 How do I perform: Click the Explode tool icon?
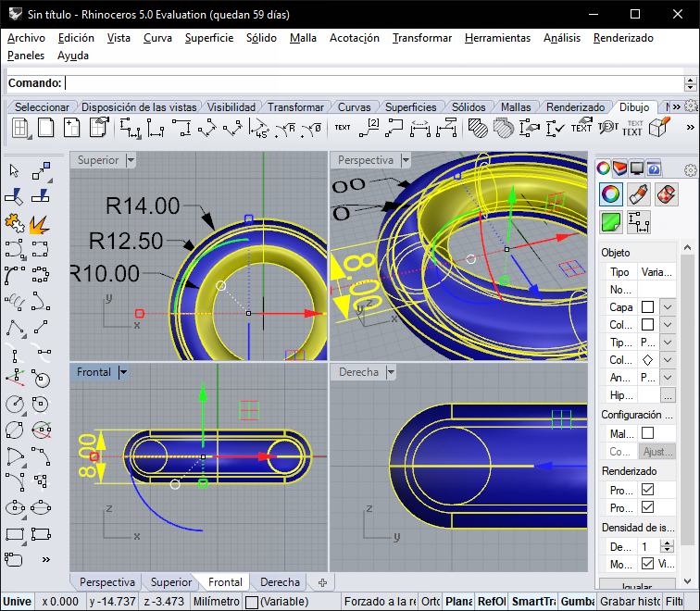click(40, 223)
